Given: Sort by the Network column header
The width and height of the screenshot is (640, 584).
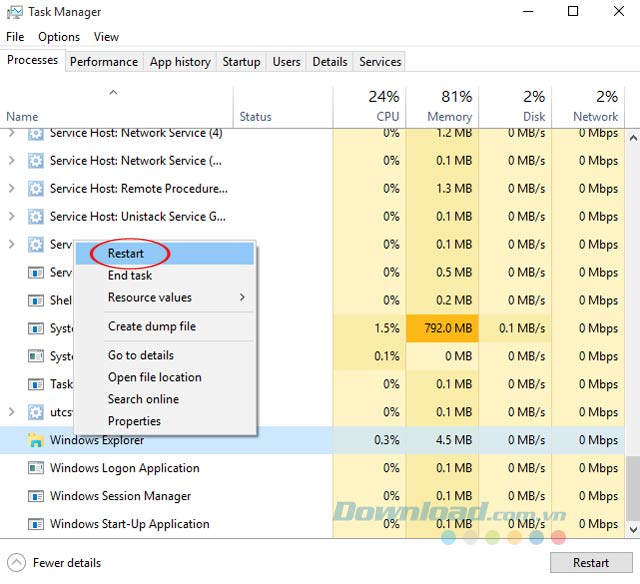Looking at the screenshot, I should point(588,108).
